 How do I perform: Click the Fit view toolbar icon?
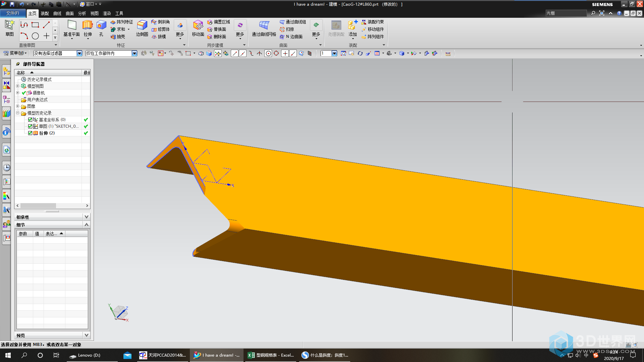click(343, 53)
